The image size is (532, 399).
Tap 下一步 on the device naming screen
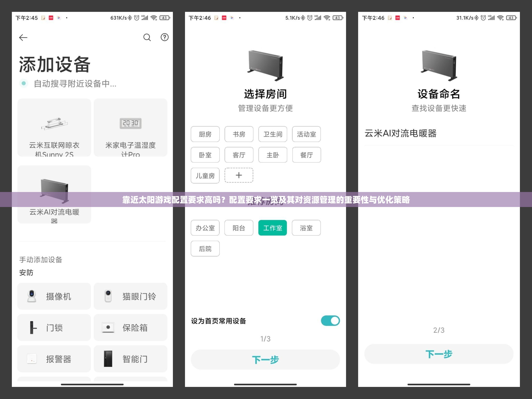click(438, 354)
